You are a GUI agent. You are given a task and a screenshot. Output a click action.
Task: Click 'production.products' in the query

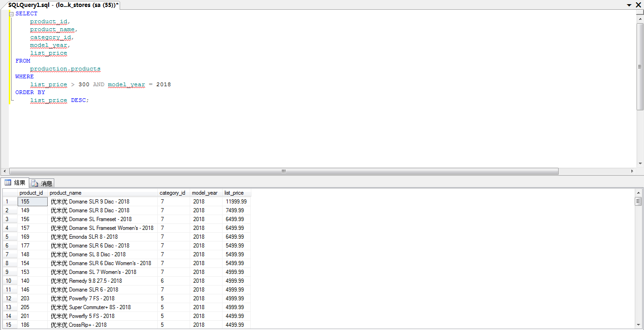[x=65, y=69]
